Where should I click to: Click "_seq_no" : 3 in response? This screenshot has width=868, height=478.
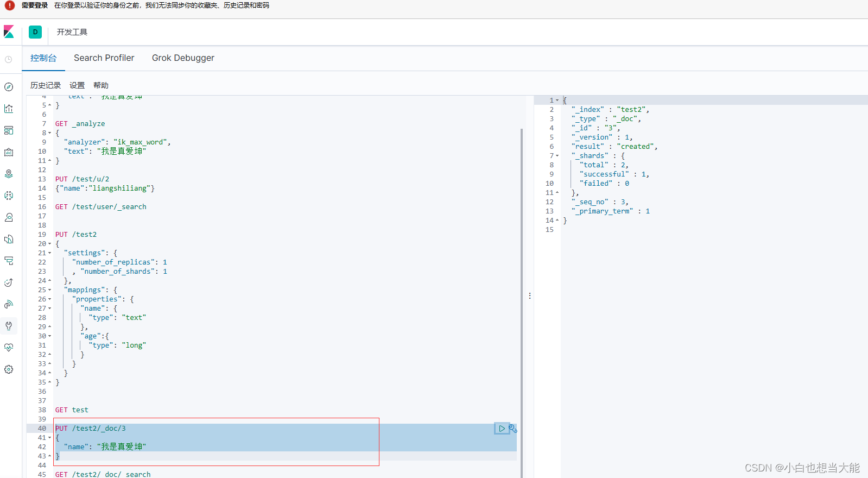pos(600,202)
